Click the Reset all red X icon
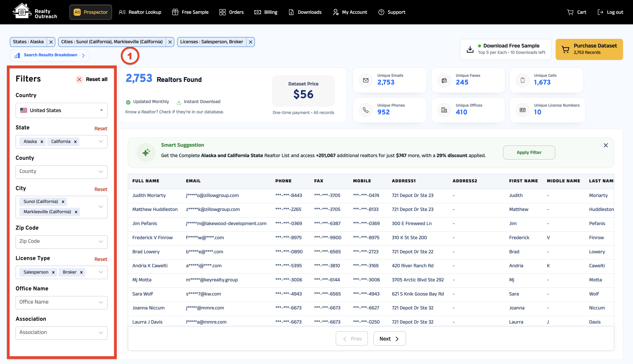Image resolution: width=633 pixels, height=364 pixels. [79, 79]
